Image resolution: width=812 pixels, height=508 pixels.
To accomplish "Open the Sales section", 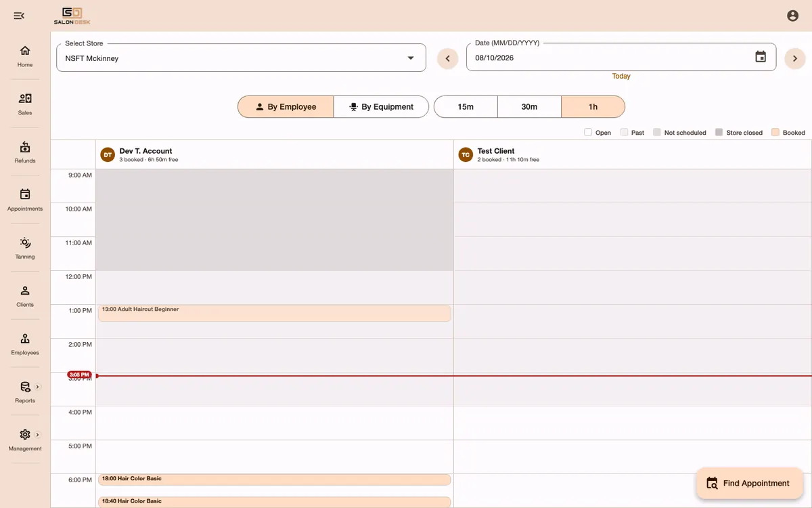I will [25, 104].
